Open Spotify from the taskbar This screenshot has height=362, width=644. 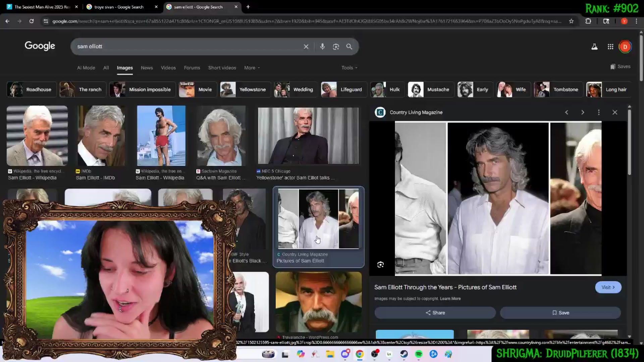419,354
